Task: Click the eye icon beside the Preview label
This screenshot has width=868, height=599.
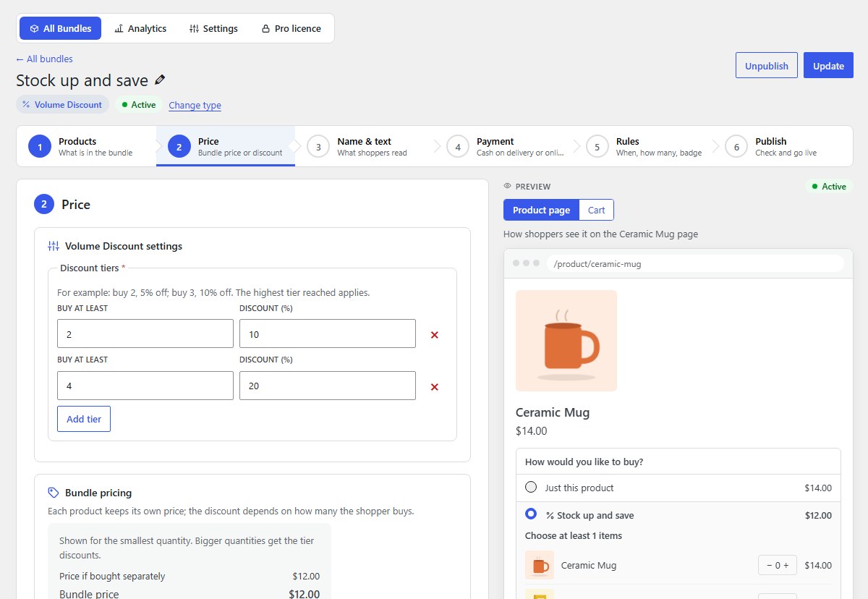Action: click(507, 187)
